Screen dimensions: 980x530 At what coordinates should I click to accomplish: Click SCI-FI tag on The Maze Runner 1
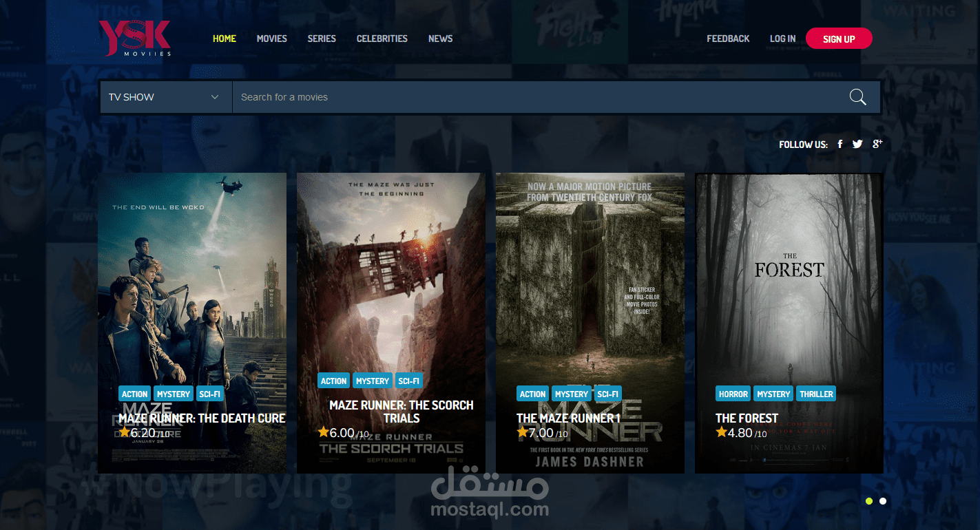click(x=608, y=394)
